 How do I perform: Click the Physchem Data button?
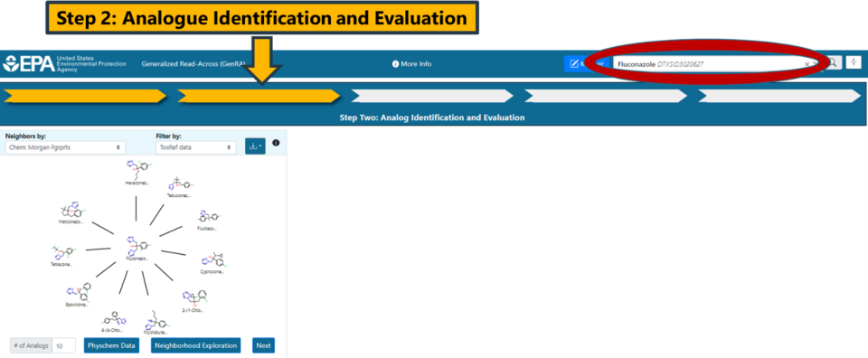point(112,345)
